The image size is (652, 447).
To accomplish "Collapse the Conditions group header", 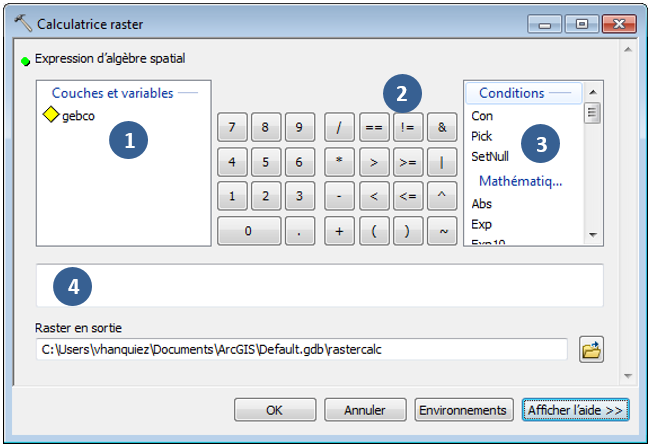I will (511, 93).
